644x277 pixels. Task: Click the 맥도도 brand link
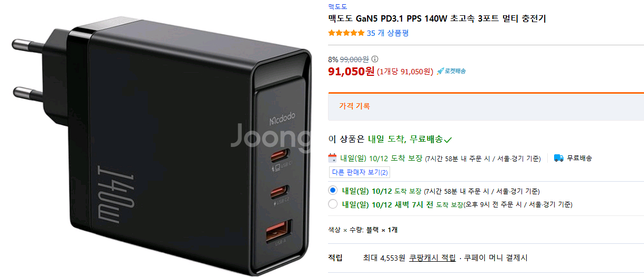click(x=338, y=7)
